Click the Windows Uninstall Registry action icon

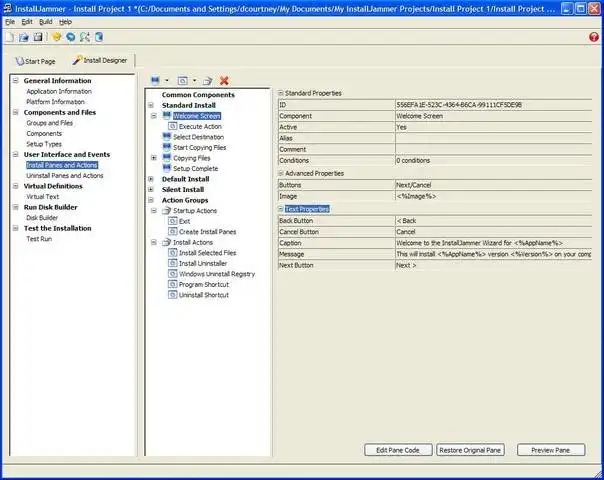coord(173,274)
